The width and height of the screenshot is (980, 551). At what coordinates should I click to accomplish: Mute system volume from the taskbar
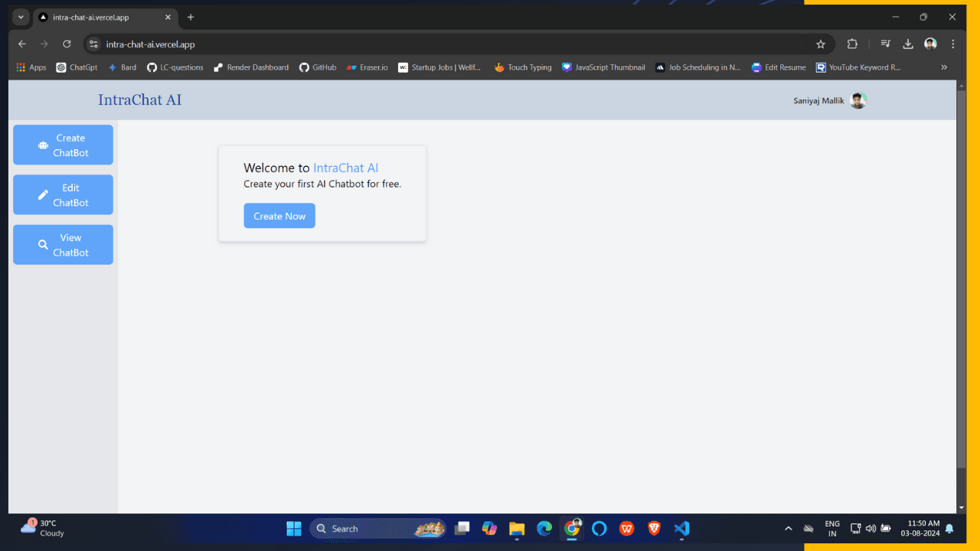point(871,528)
